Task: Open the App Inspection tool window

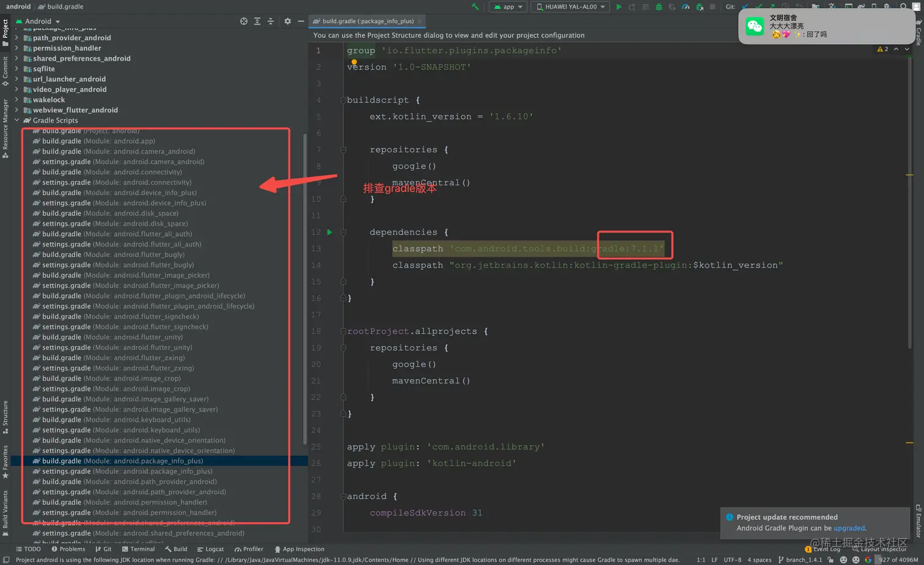Action: coord(300,549)
